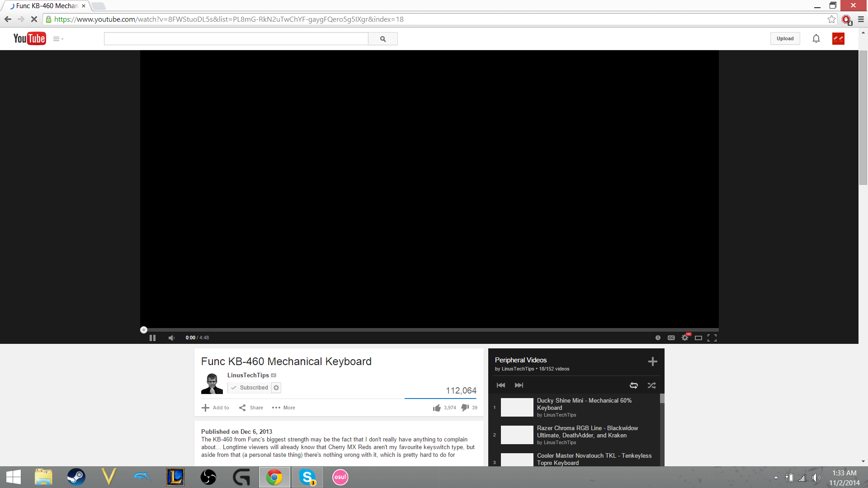Open League of Legends taskbar icon

(x=175, y=477)
